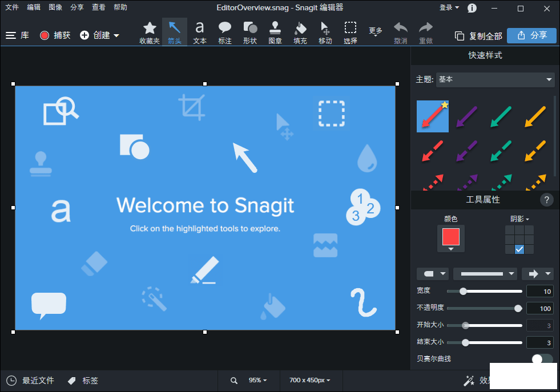Select the Stamp (图章) tool
The image size is (560, 392).
coord(275,33)
